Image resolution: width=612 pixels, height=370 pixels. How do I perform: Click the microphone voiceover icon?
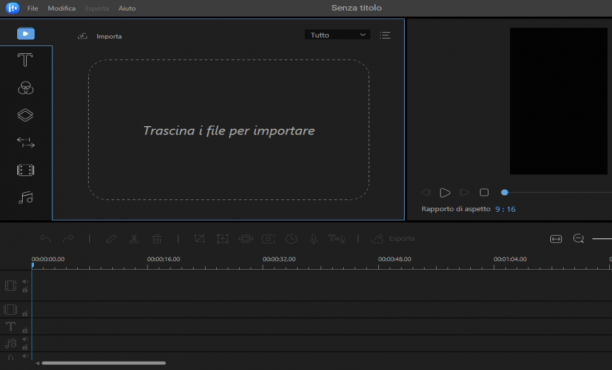point(313,238)
